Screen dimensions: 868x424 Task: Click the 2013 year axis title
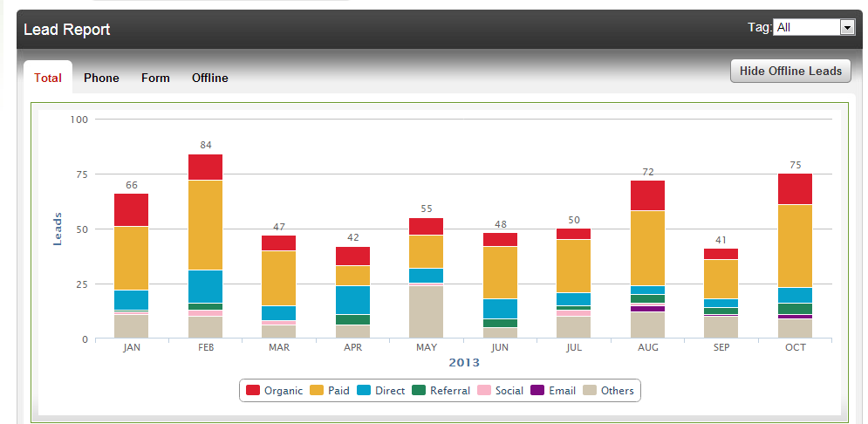pyautogui.click(x=464, y=363)
